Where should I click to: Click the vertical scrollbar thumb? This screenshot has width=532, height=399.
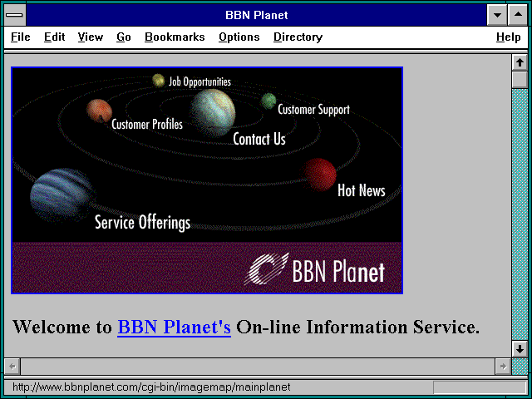pyautogui.click(x=520, y=80)
